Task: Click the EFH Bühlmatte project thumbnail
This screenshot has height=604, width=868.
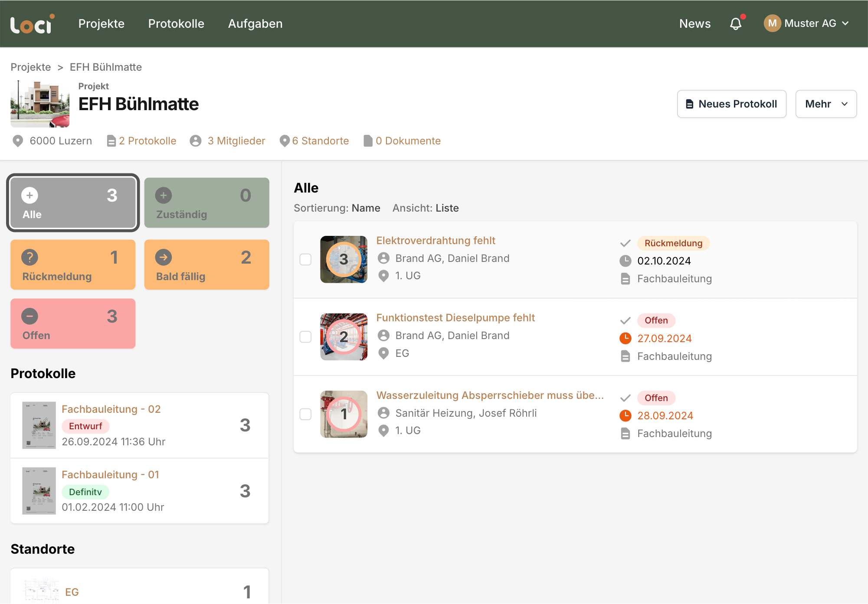Action: [x=39, y=103]
